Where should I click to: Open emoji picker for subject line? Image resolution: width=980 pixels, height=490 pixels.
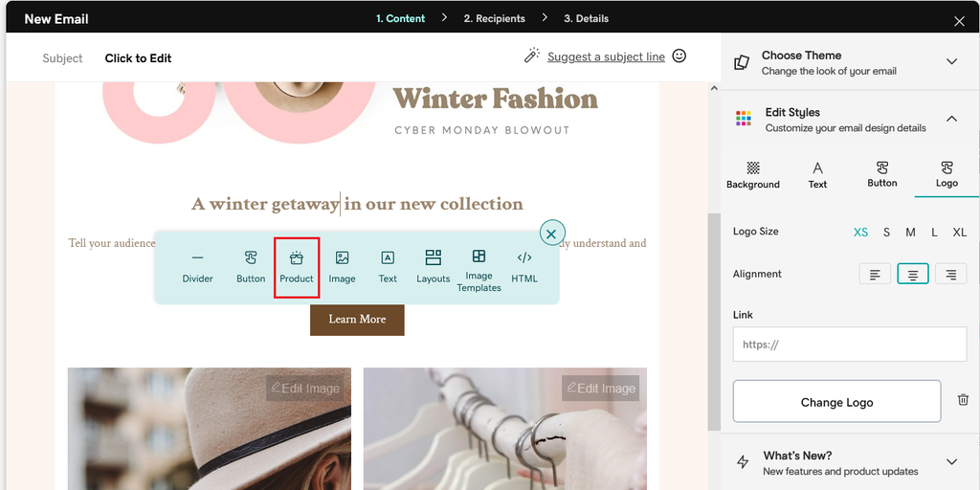[679, 56]
